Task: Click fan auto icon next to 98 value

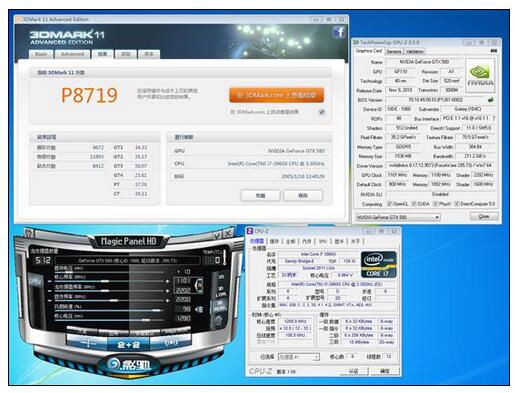Action: [x=199, y=310]
